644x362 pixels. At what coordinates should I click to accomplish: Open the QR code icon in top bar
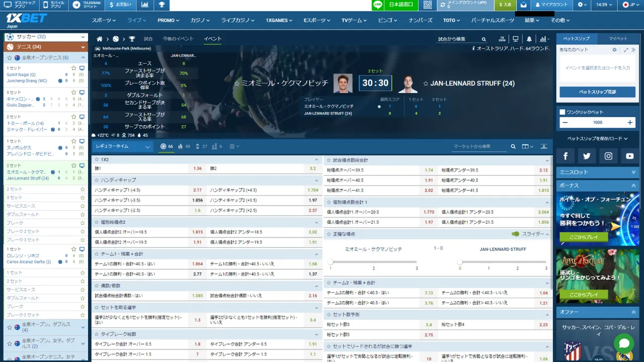point(428,5)
